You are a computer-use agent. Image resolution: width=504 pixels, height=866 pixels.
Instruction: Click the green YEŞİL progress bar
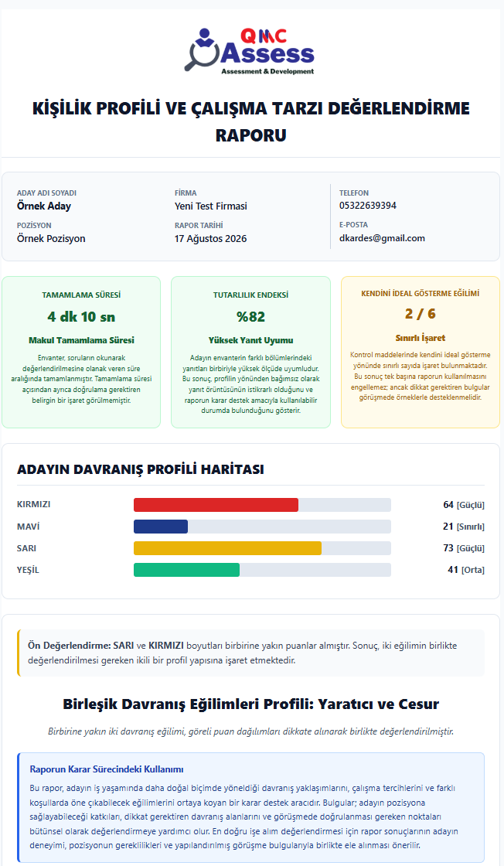pos(262,570)
